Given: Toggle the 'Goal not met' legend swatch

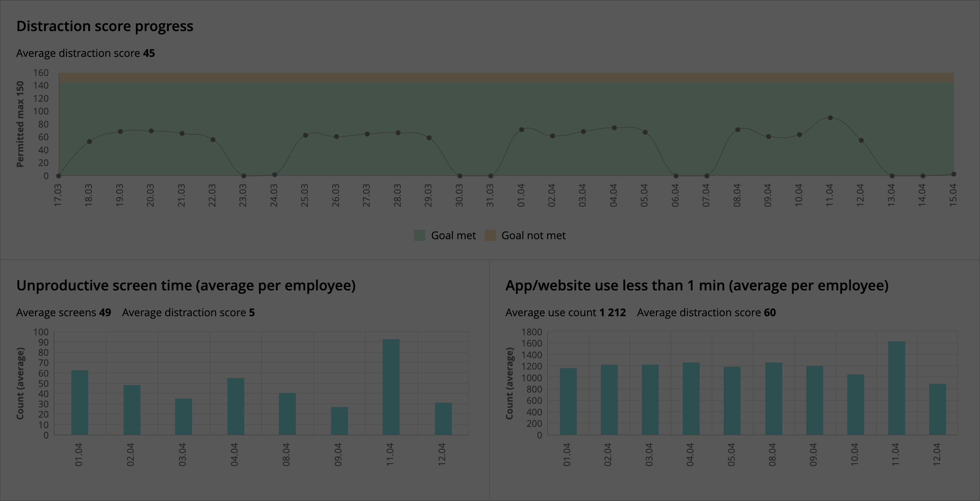Looking at the screenshot, I should click(490, 235).
